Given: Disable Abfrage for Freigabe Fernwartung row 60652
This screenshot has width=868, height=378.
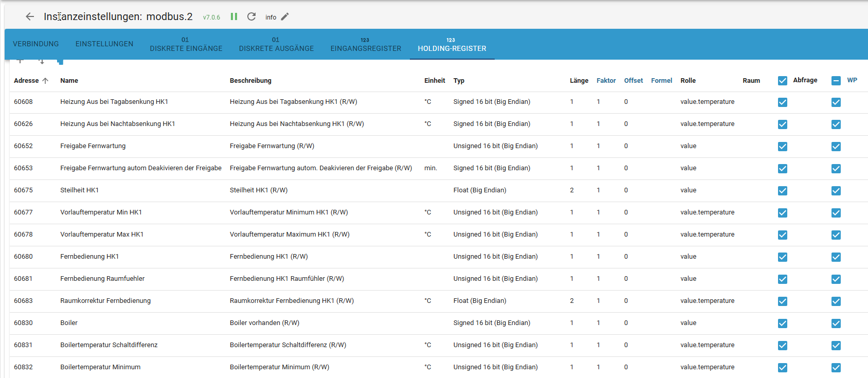Looking at the screenshot, I should click(783, 147).
